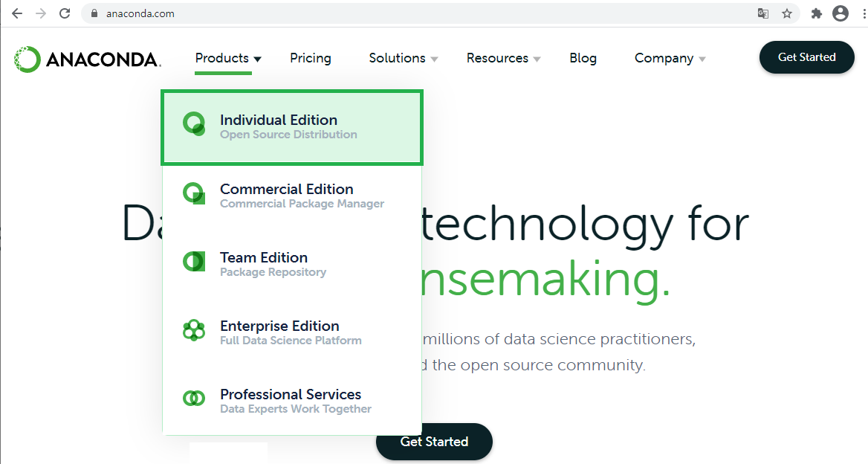
Task: Click 'Data Experts Work Together' subtitle
Action: coord(296,409)
